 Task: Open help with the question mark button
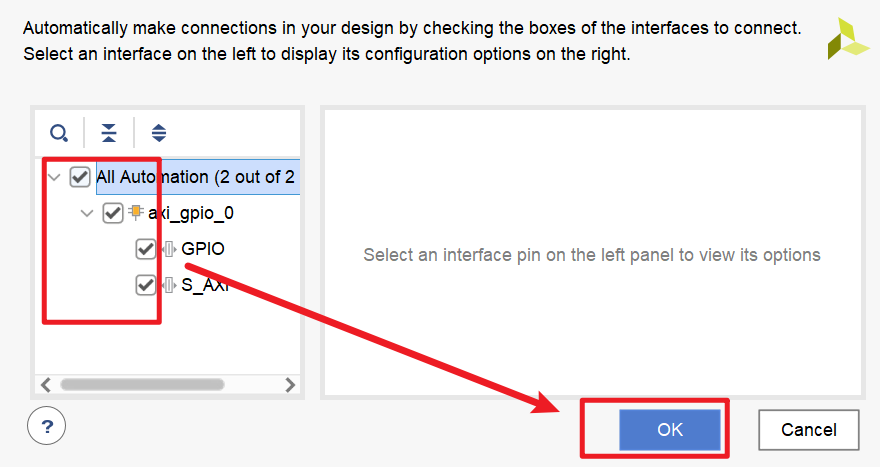47,426
